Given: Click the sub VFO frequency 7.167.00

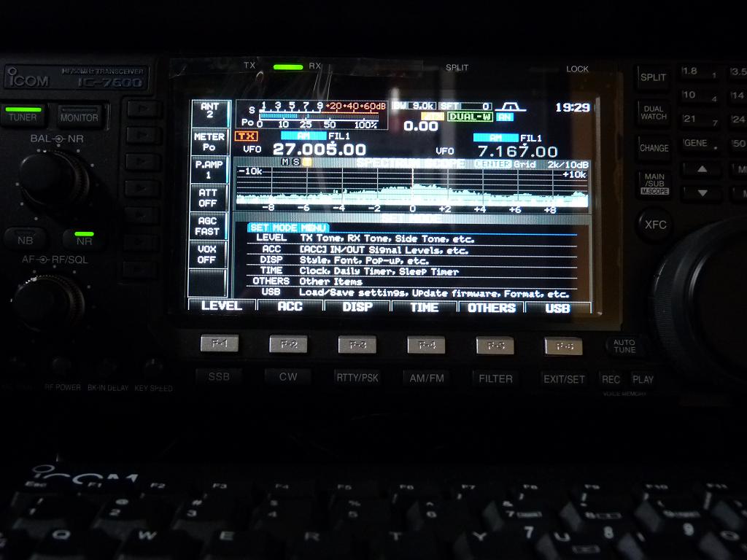Looking at the screenshot, I should 517,152.
